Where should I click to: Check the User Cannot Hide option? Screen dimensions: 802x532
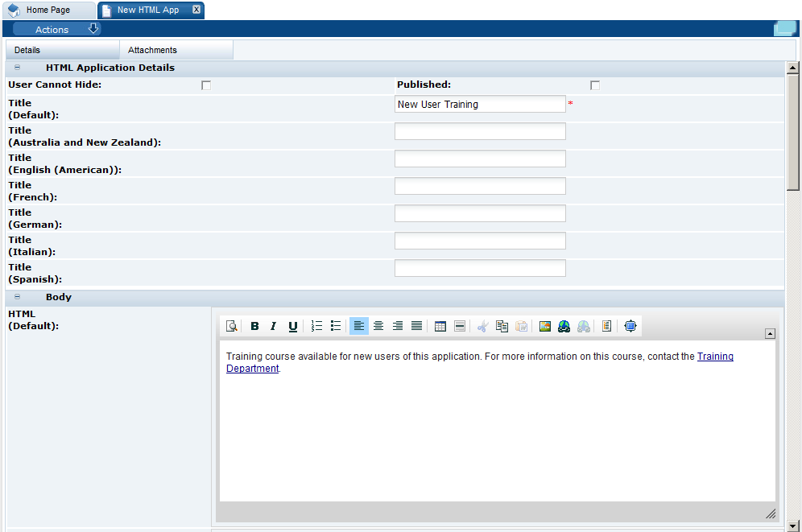pos(206,85)
